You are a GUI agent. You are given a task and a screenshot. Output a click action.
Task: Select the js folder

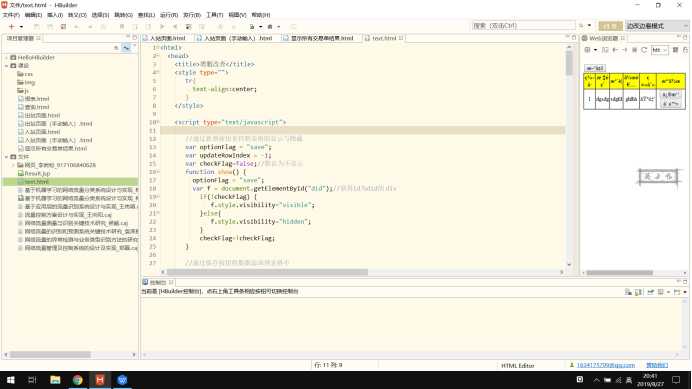(23, 91)
